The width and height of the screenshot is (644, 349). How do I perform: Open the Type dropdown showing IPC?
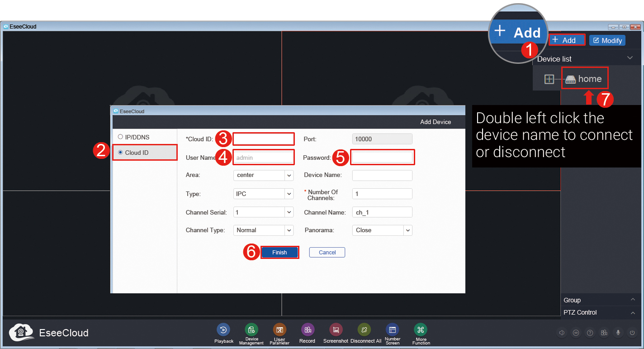(264, 194)
